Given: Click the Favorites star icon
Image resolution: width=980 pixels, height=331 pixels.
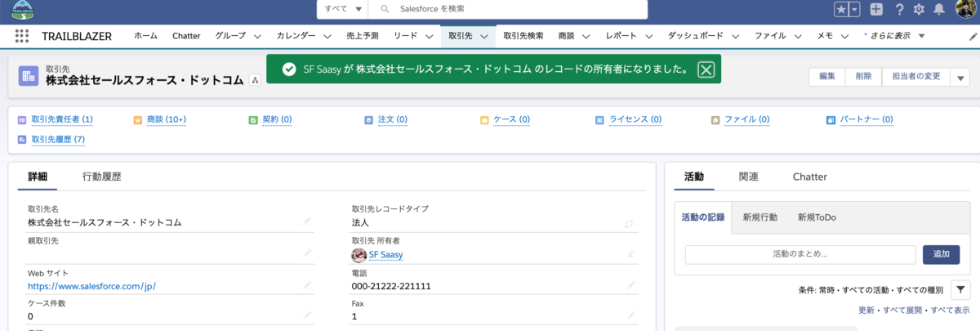Looking at the screenshot, I should pyautogui.click(x=840, y=10).
